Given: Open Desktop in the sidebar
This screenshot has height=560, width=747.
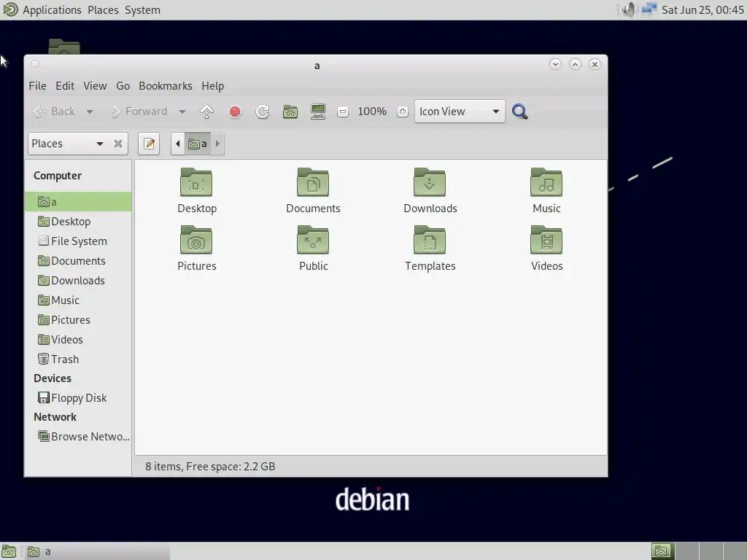Looking at the screenshot, I should click(x=78, y=222).
